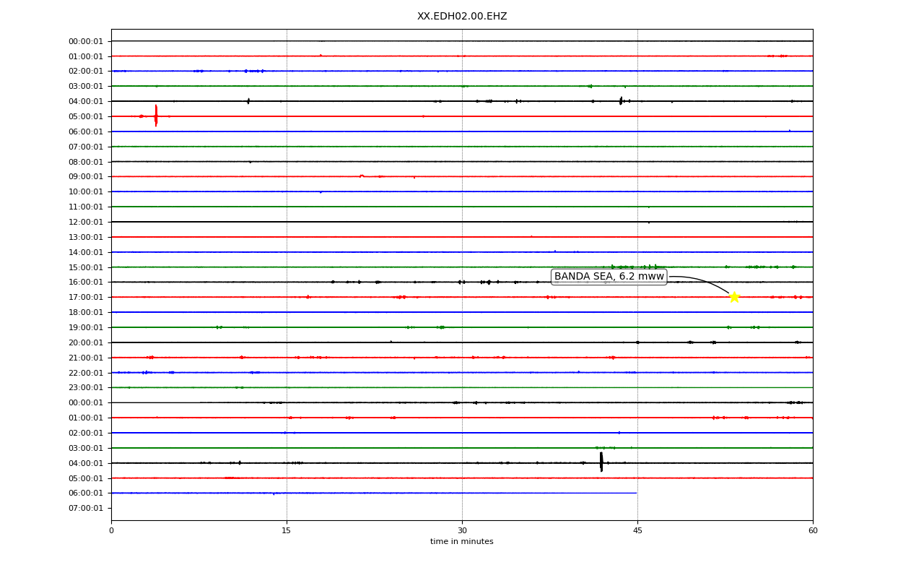Click the yellow star earthquake marker
Viewport: 924px width, 578px height.
(734, 297)
